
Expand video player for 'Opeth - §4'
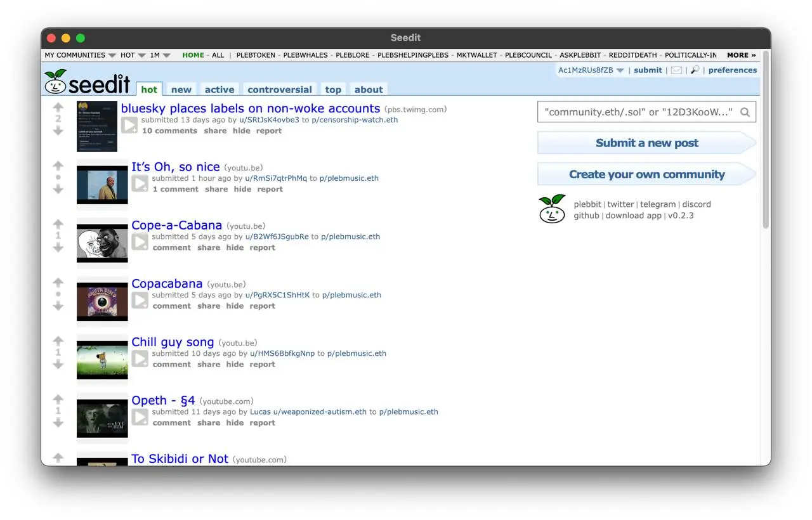click(140, 417)
